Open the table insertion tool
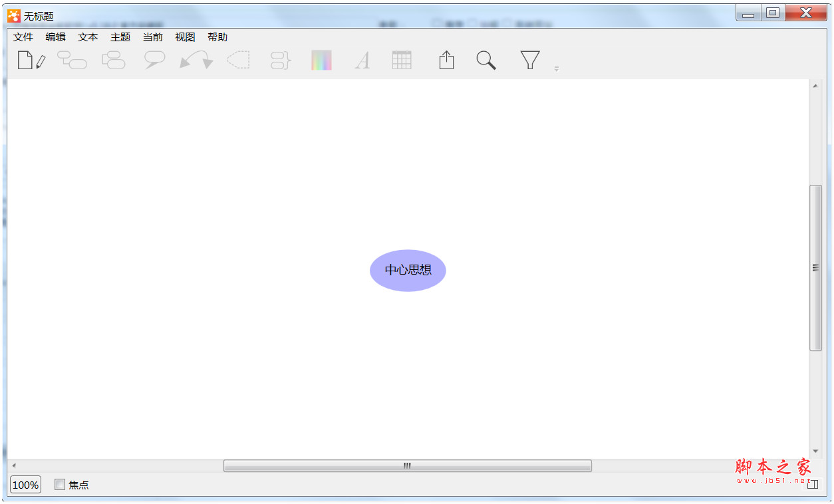The height and width of the screenshot is (504, 834). (x=402, y=60)
